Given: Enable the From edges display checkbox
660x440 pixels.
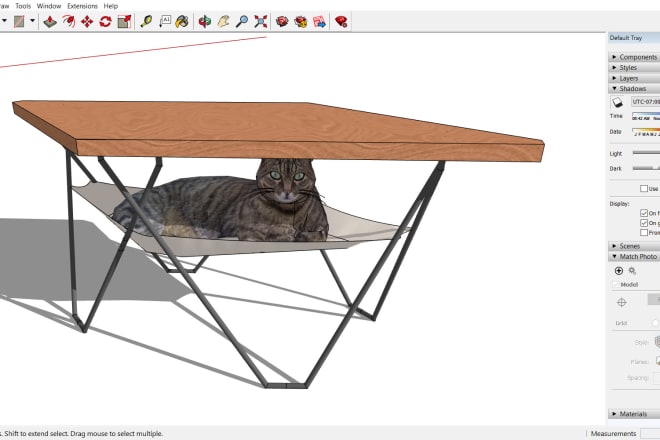Looking at the screenshot, I should pyautogui.click(x=644, y=232).
